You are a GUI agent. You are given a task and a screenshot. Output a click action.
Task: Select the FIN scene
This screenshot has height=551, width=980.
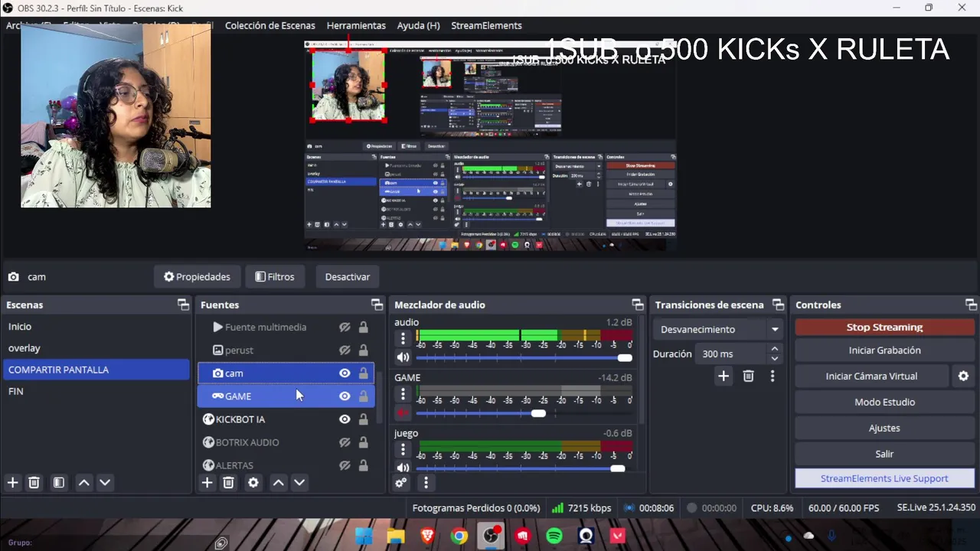click(x=96, y=391)
